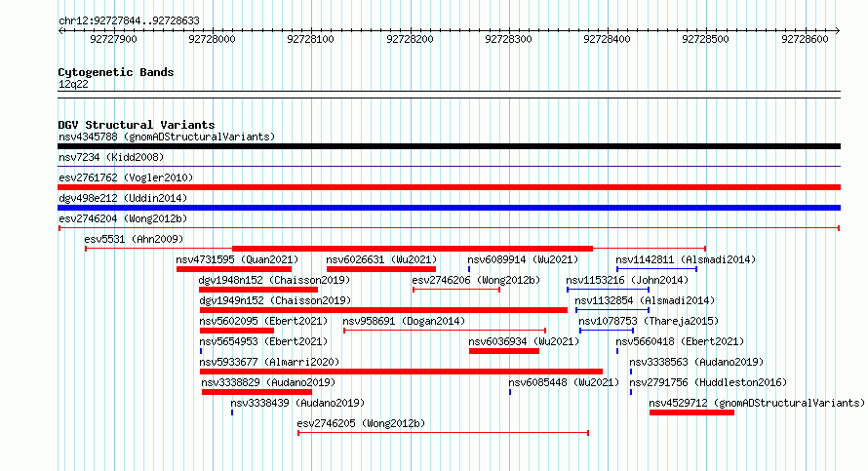The image size is (868, 471).
Task: Click the nsv1132854 (Alsmadi2014) label
Action: (645, 300)
